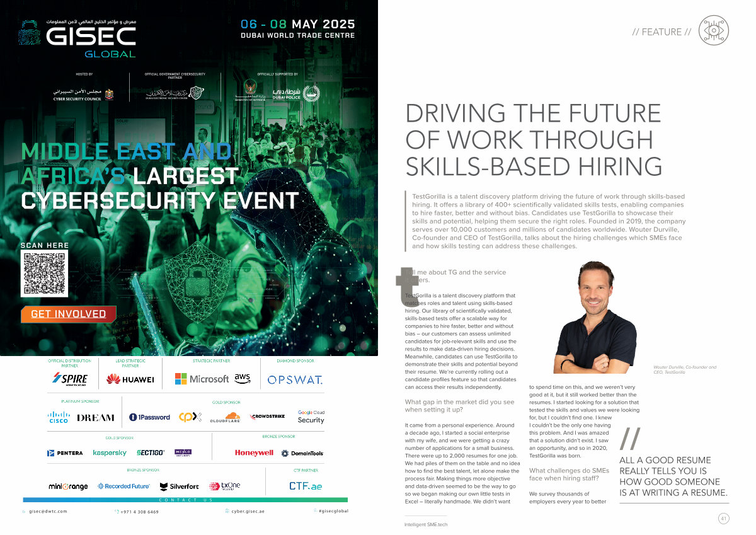Click the "CTF PARTNER" label

click(x=306, y=470)
